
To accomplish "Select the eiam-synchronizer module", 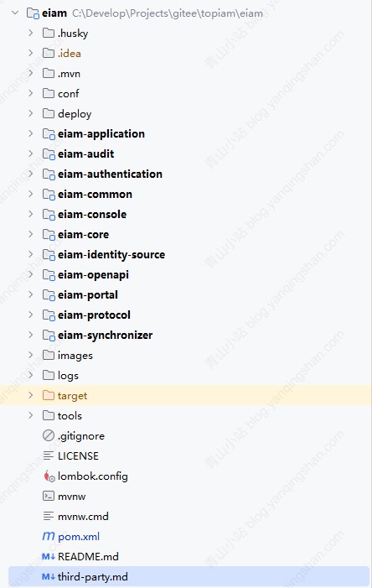I will 106,336.
